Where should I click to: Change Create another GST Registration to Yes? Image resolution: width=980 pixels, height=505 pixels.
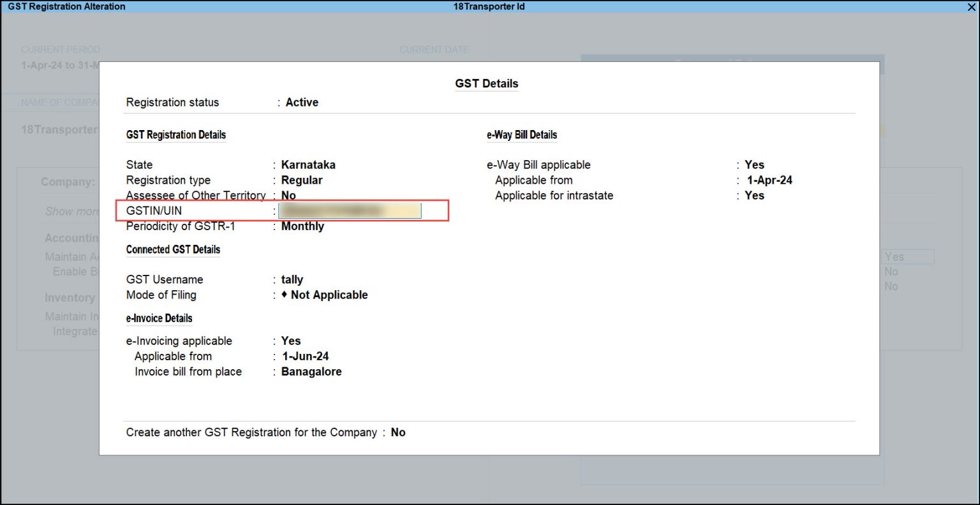coord(397,432)
